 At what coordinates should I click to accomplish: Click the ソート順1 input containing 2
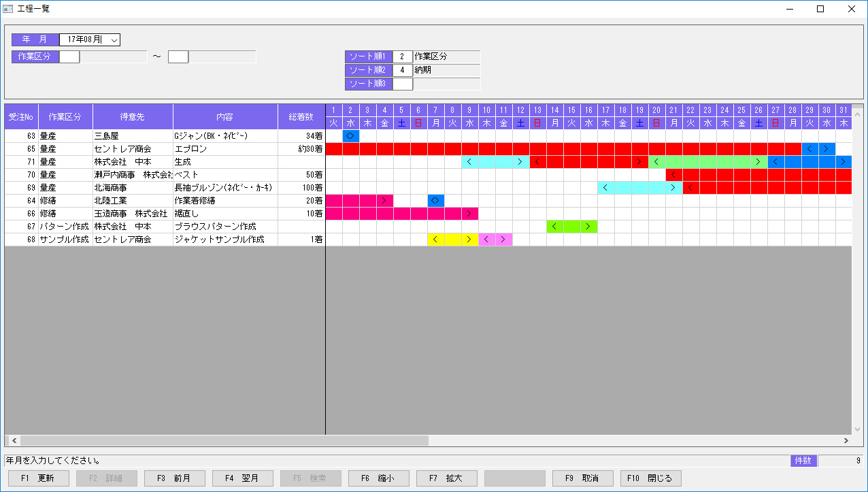[x=403, y=56]
